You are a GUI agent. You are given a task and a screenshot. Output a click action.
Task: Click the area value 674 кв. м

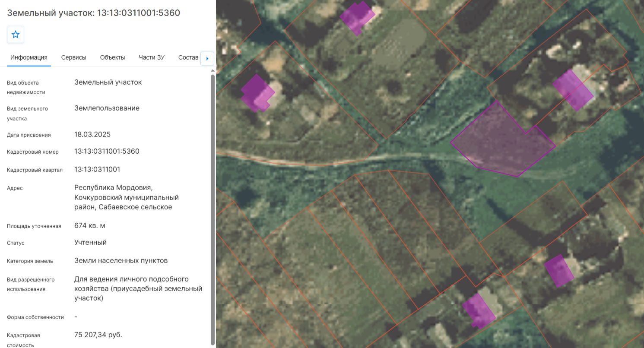coord(90,225)
